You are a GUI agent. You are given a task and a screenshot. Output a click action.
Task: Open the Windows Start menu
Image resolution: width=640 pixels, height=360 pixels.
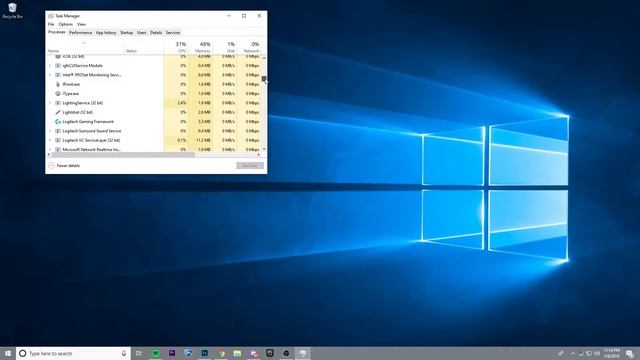click(x=7, y=353)
